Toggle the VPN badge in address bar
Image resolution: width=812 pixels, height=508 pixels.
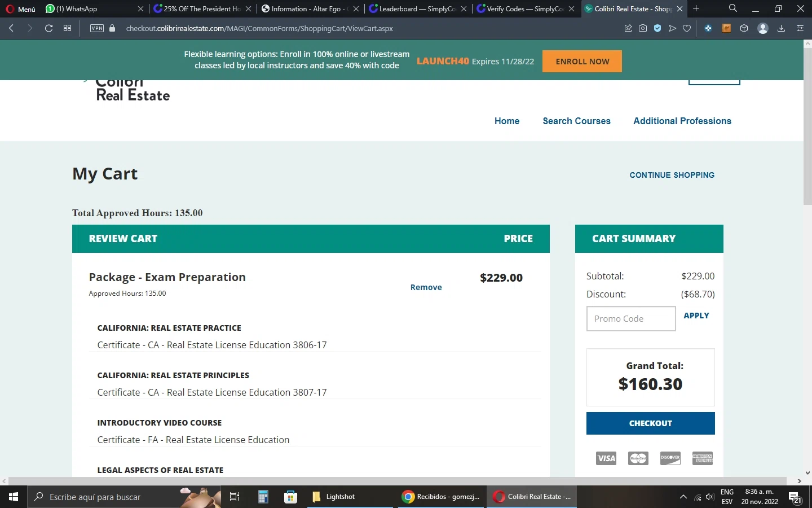tap(97, 28)
